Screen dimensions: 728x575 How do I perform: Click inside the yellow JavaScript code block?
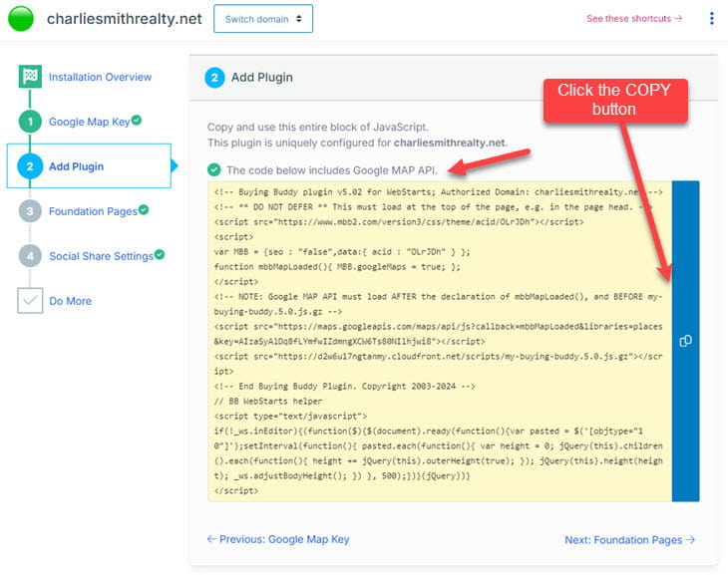[x=440, y=341]
